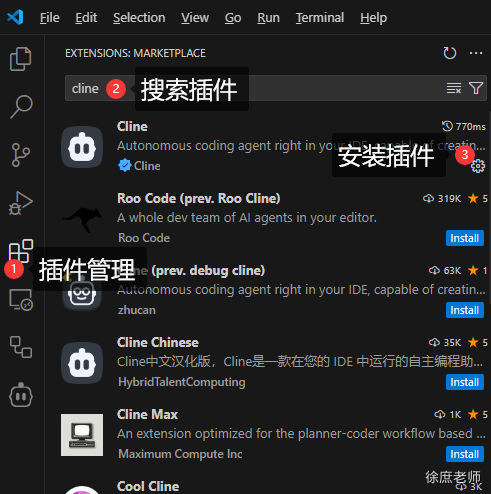The width and height of the screenshot is (491, 494).
Task: Open the Search view in activity bar
Action: tap(21, 107)
